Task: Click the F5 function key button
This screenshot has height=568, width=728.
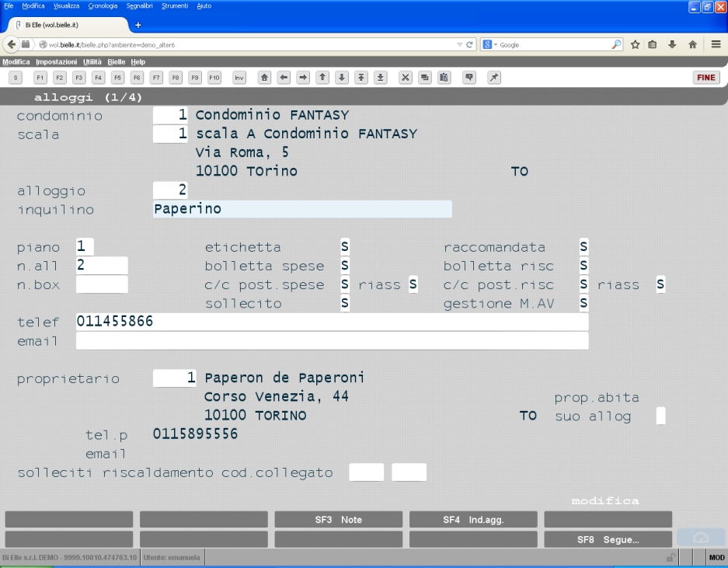Action: coord(117,78)
